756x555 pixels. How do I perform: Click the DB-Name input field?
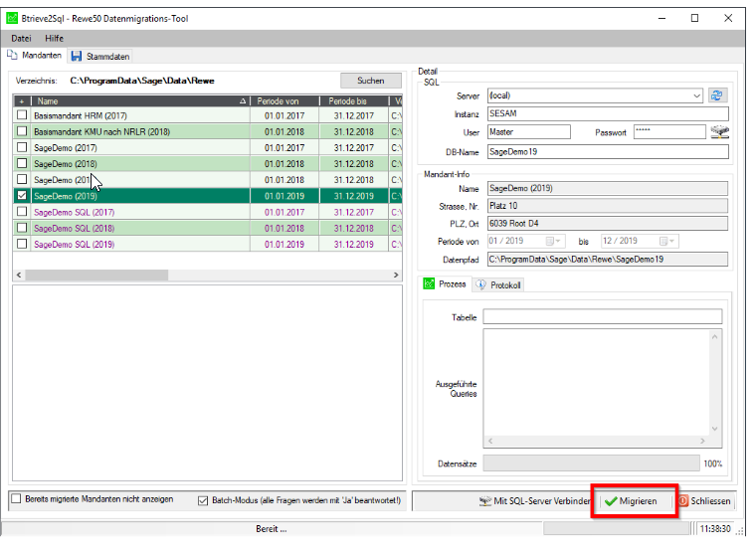tap(608, 152)
